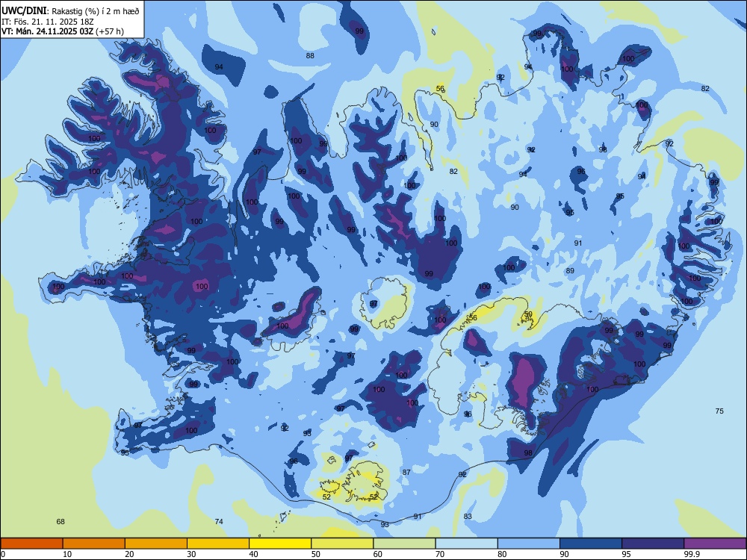
Task: Click the 30–40 amber legend swatch
Action: [x=218, y=544]
